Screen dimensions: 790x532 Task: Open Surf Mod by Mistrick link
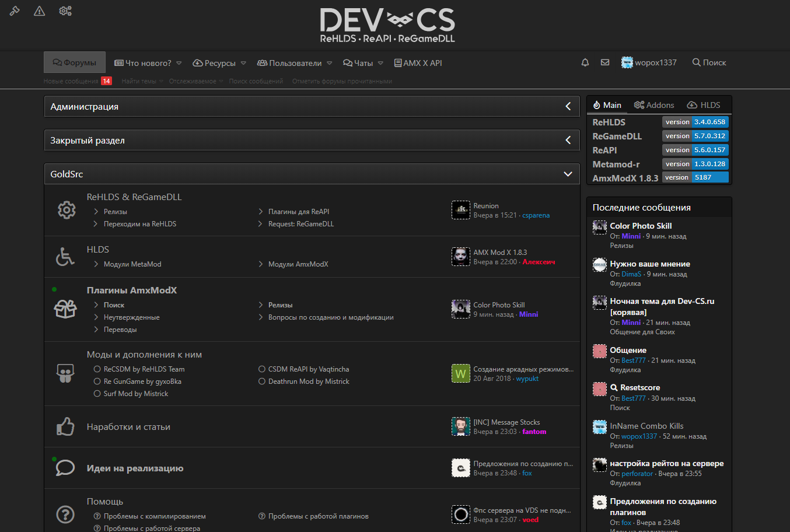[136, 394]
